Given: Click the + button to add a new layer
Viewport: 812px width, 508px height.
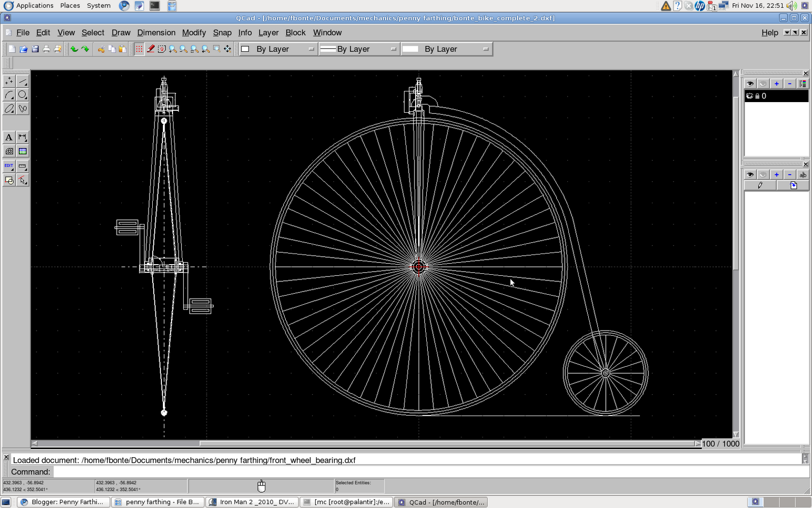Looking at the screenshot, I should pos(776,83).
